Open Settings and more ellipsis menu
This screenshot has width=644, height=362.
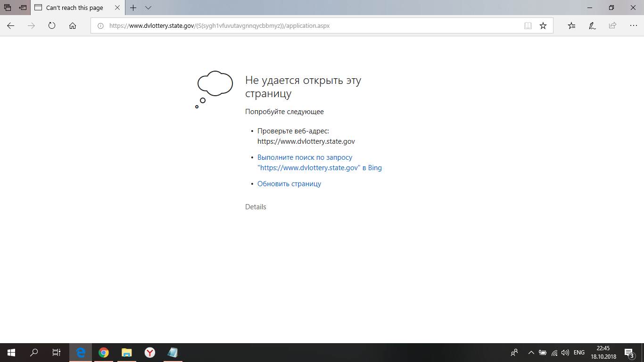coord(633,26)
